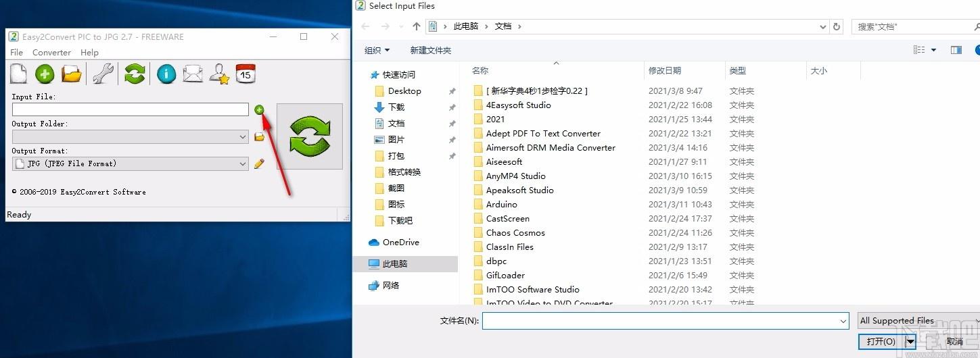Click the folder icon beside Output Folder
980x358 pixels.
click(259, 136)
